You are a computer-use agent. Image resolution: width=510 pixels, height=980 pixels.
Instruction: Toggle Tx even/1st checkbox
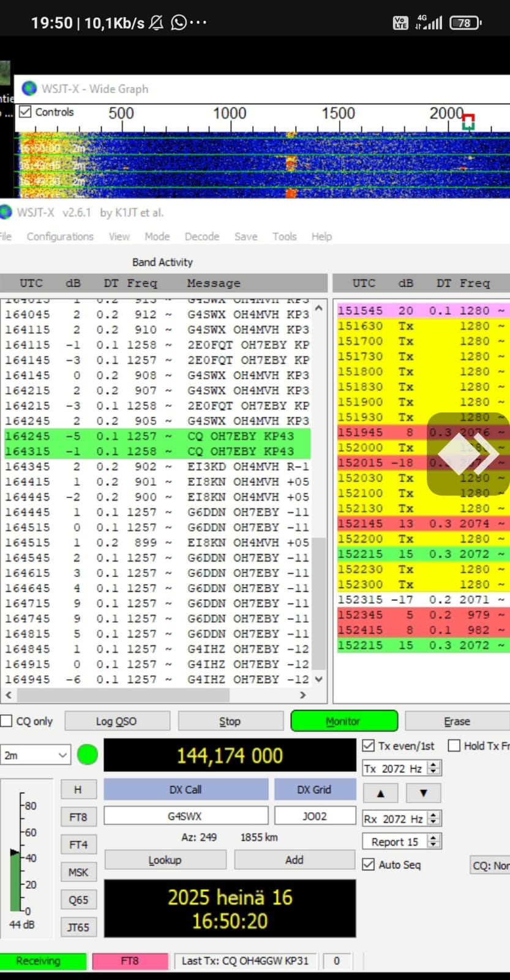369,745
